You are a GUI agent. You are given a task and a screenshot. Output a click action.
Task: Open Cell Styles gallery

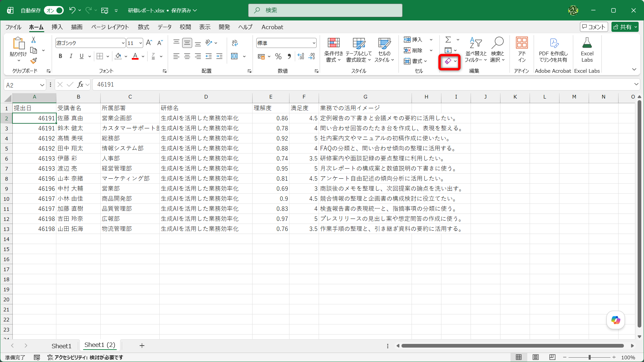(x=384, y=50)
